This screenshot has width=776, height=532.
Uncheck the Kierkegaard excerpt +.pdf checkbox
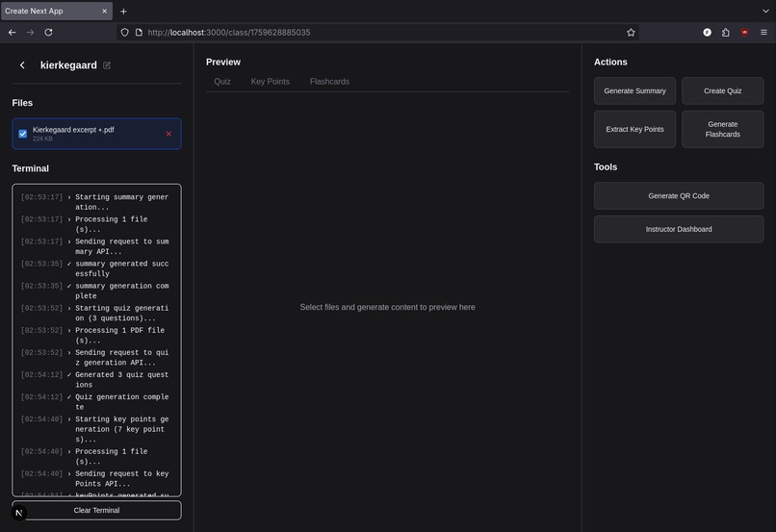pyautogui.click(x=23, y=134)
